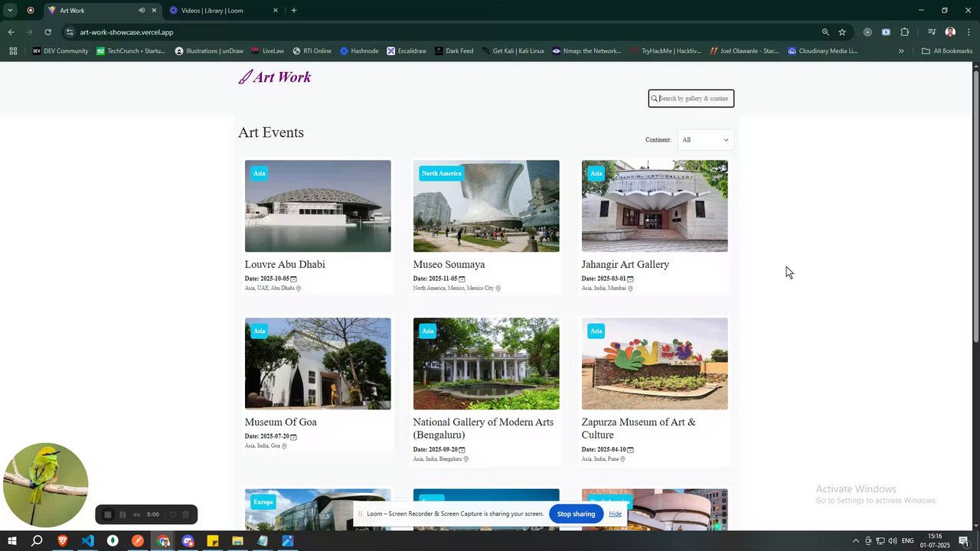Open the Louvre Abu Dhabi image
The width and height of the screenshot is (980, 551).
tap(318, 206)
